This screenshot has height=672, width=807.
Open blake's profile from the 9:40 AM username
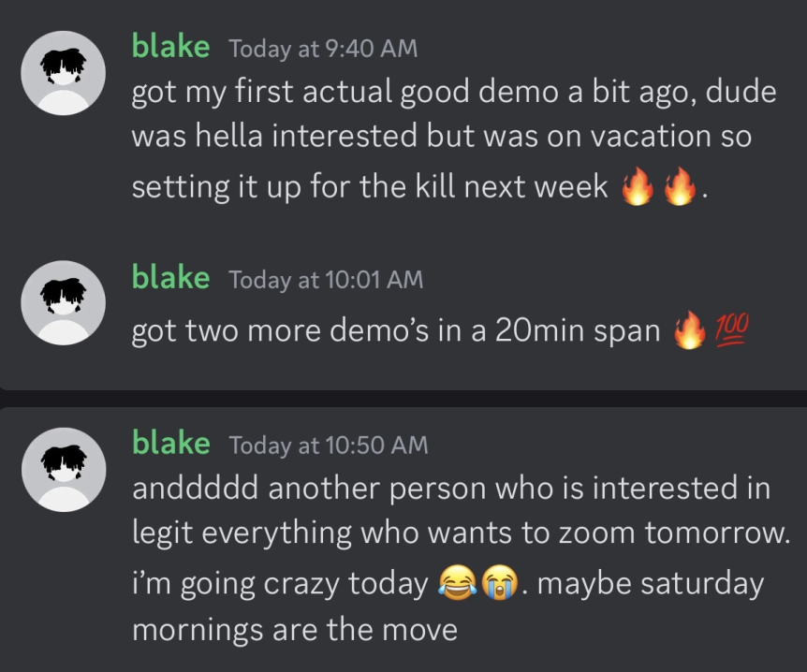(170, 47)
